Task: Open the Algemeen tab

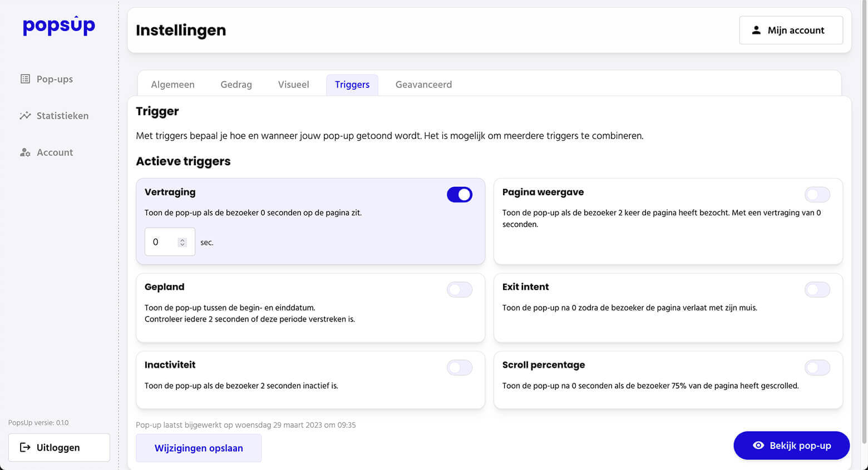Action: coord(172,85)
